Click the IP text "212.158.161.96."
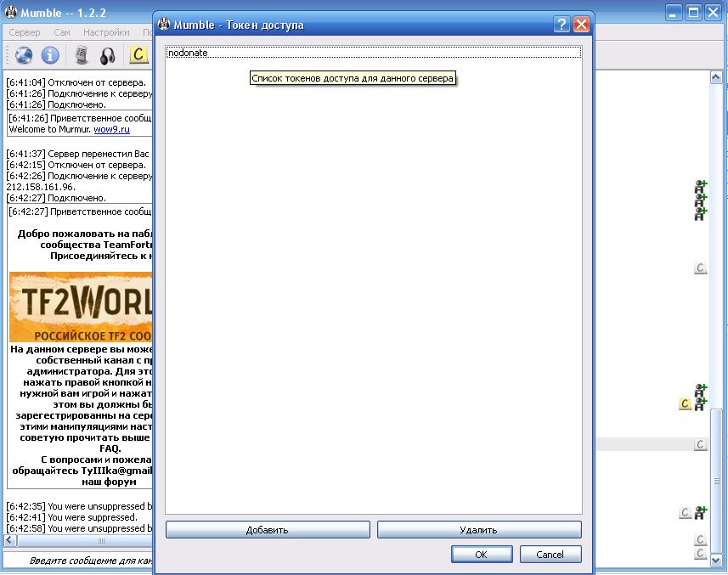This screenshot has width=728, height=575. [x=41, y=187]
